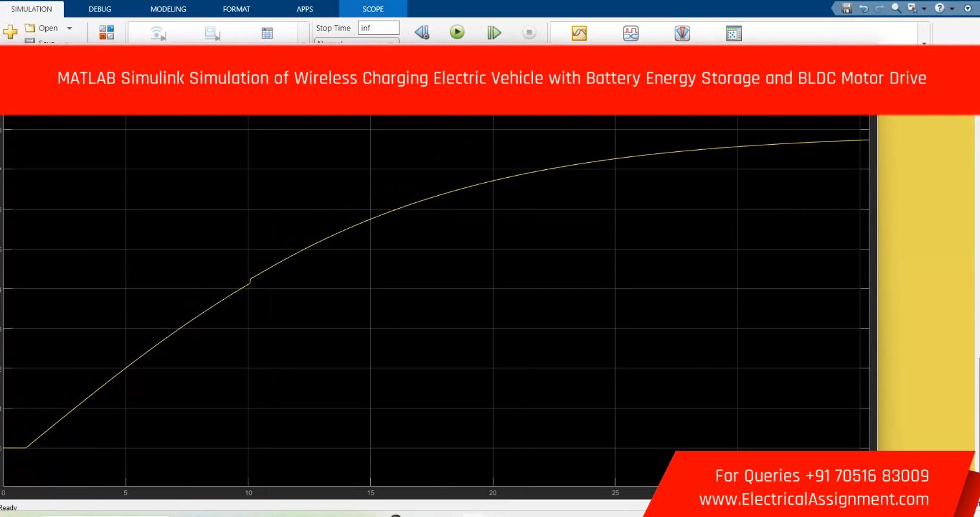Click the Step Back button
Image resolution: width=980 pixels, height=517 pixels.
point(422,32)
